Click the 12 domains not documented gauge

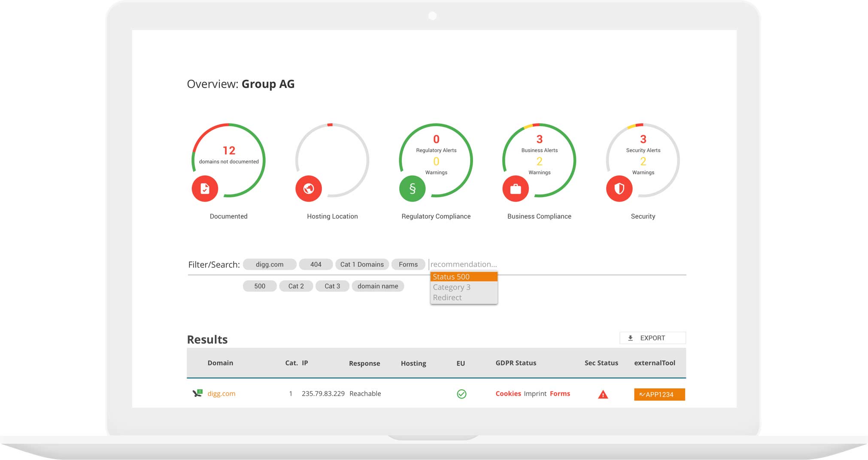(228, 155)
